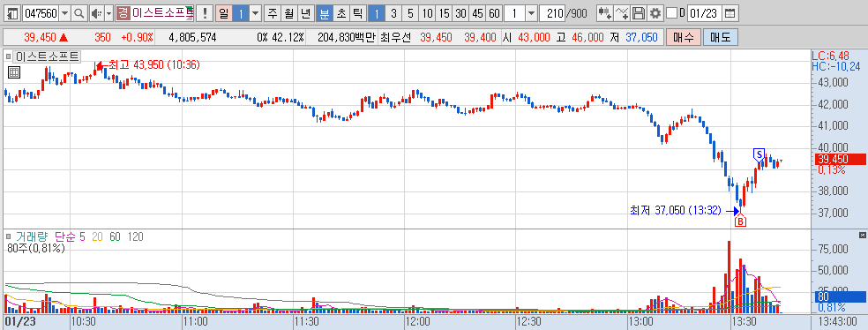Select the 월 monthly chart period

tap(289, 12)
